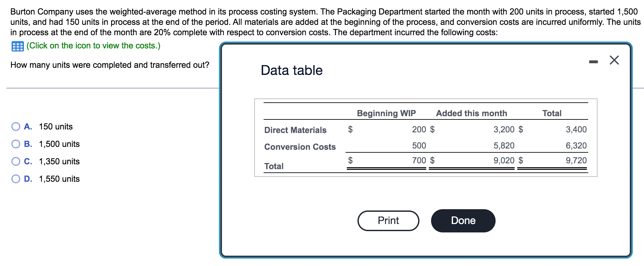Click the Total row label in the table
The height and width of the screenshot is (266, 644).
point(274,166)
